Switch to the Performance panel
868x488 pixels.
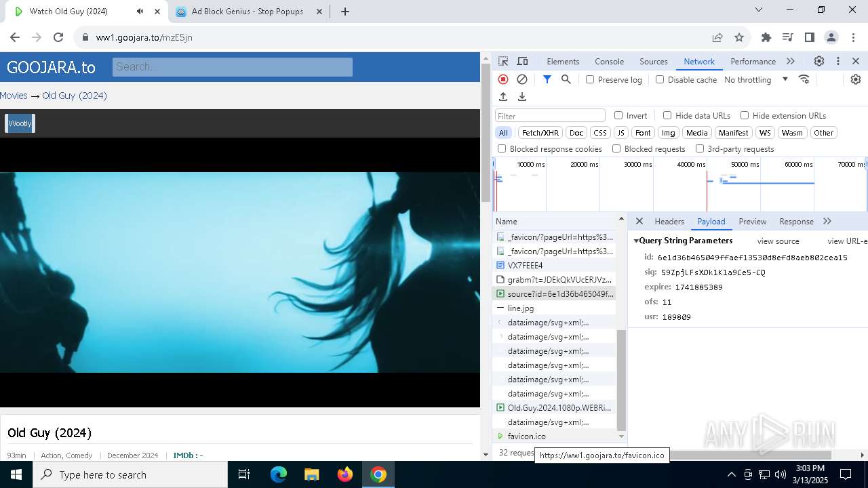(753, 61)
